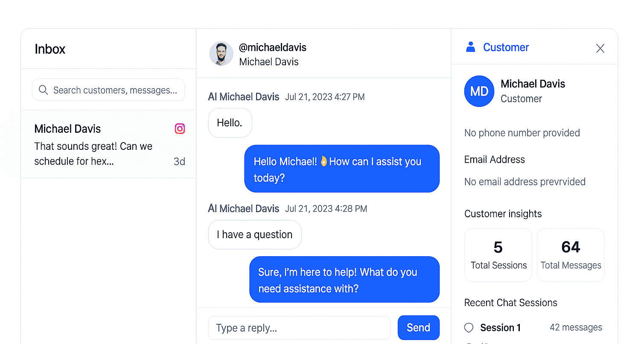This screenshot has height=344, width=644.
Task: Click the MD avatar circle in the Customer panel
Action: click(x=479, y=91)
